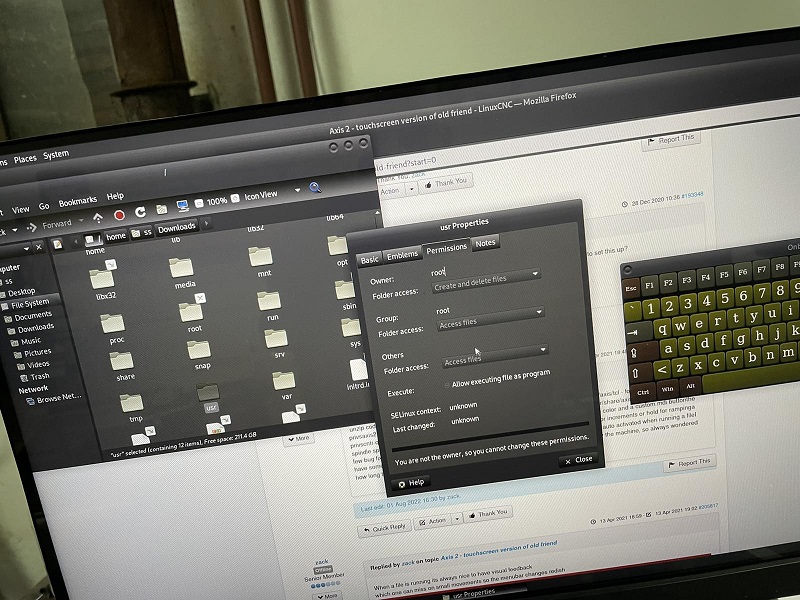
Task: Open Forward history dropdown arrow
Action: pos(81,221)
